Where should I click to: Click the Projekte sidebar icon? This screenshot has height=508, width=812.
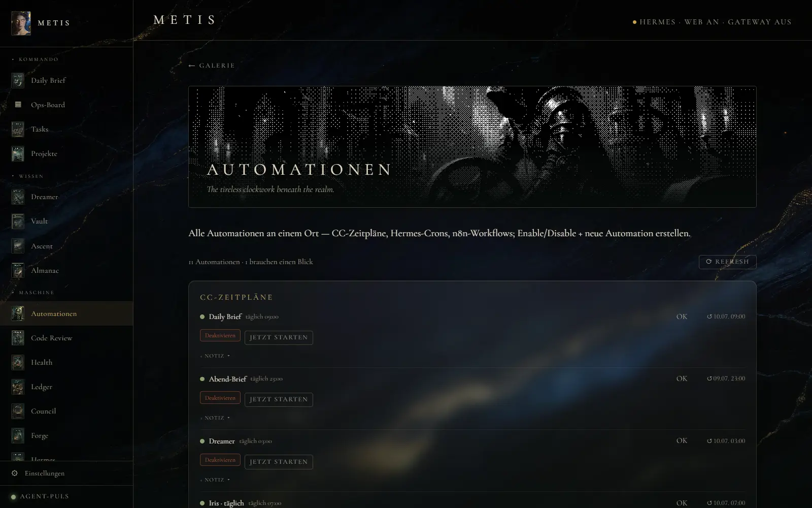point(18,153)
